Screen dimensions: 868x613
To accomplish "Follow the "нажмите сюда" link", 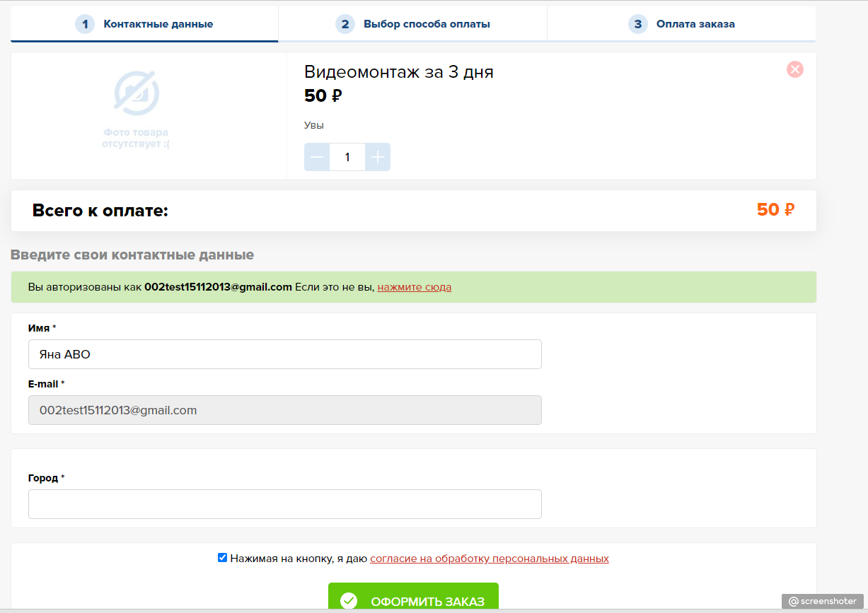I will (x=414, y=287).
